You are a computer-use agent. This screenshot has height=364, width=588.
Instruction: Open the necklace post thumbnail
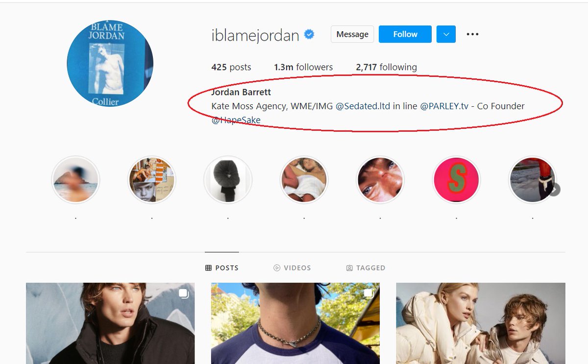tap(295, 323)
